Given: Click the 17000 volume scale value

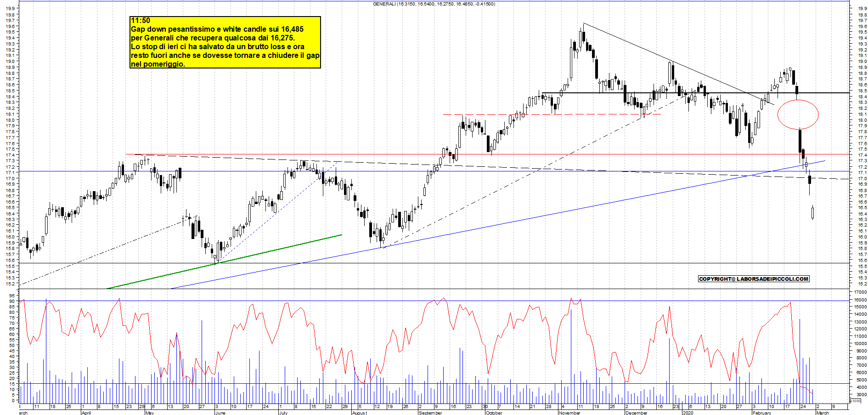Looking at the screenshot, I should [x=860, y=292].
